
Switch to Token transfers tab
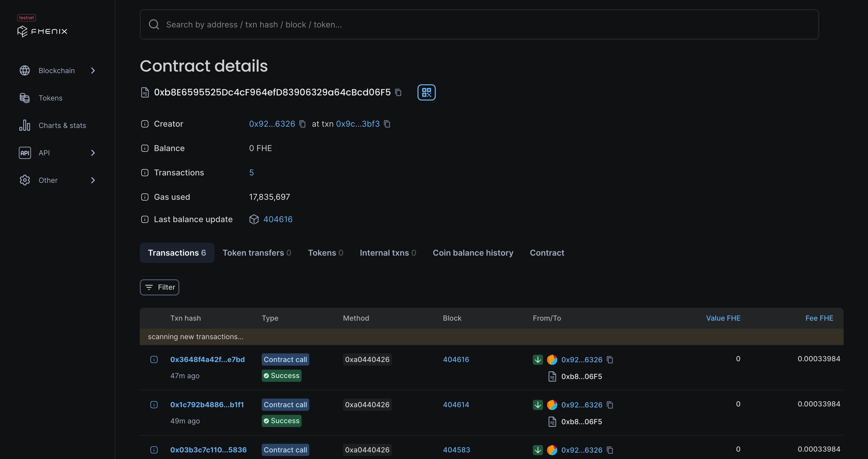pyautogui.click(x=257, y=253)
